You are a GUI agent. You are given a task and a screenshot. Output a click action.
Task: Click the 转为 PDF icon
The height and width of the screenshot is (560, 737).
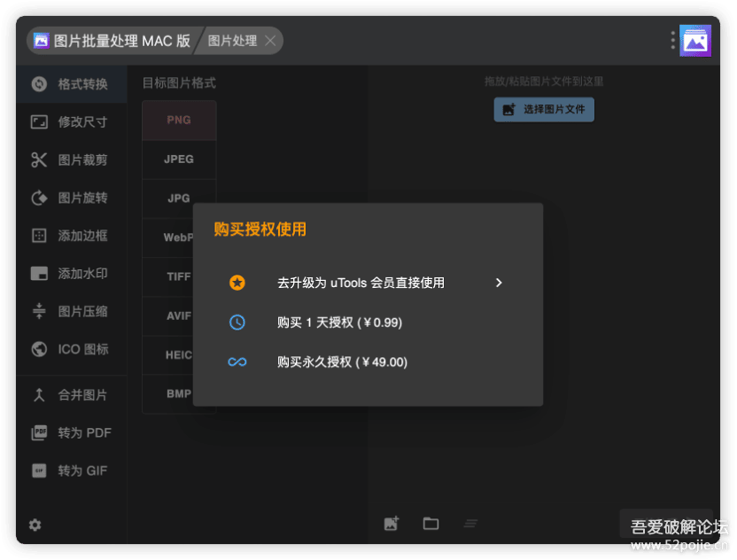39,432
